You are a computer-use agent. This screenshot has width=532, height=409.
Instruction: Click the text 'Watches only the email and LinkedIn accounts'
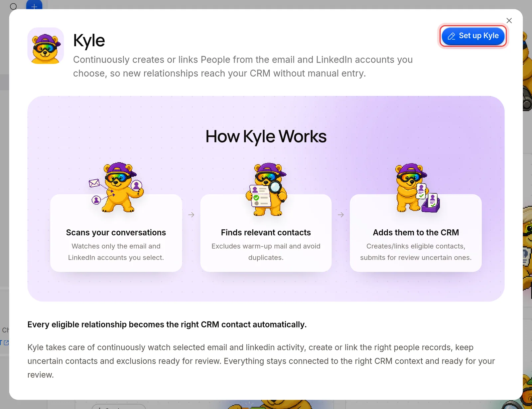click(x=116, y=252)
